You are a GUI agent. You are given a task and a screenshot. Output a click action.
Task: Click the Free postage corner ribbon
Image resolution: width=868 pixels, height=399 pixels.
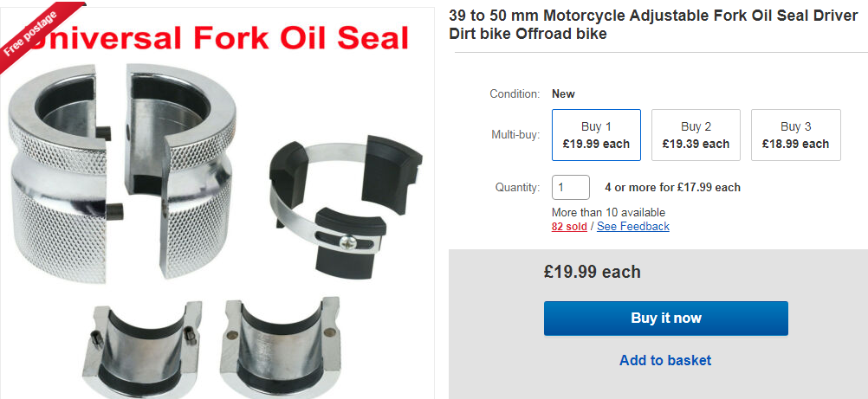coord(31,31)
